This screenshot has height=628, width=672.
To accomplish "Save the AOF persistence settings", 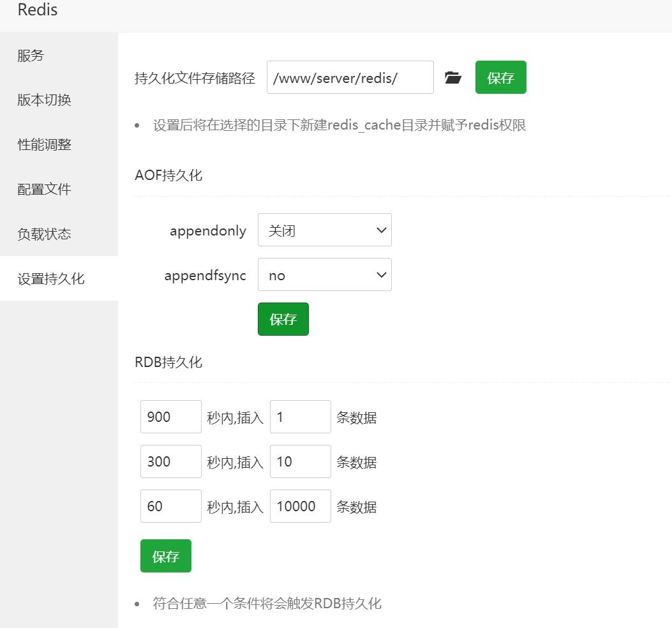I will point(283,319).
